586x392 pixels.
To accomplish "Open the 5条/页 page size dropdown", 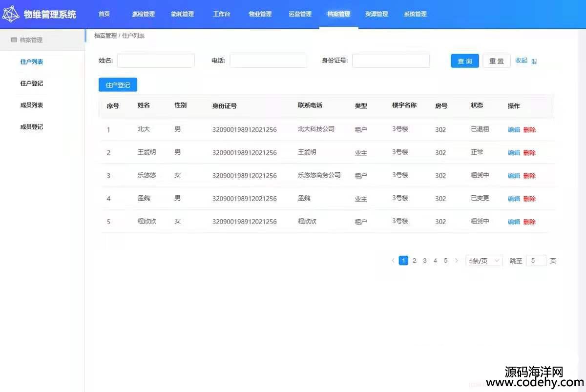I will 484,261.
